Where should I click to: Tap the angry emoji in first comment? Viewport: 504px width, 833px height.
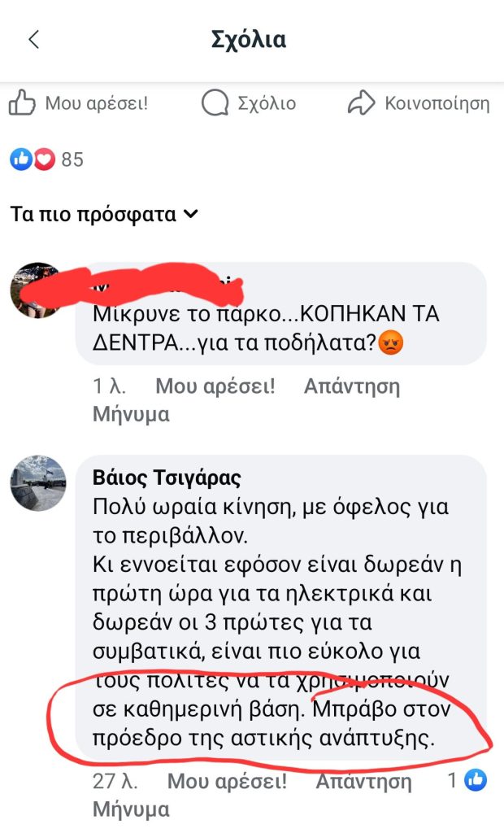tap(392, 345)
